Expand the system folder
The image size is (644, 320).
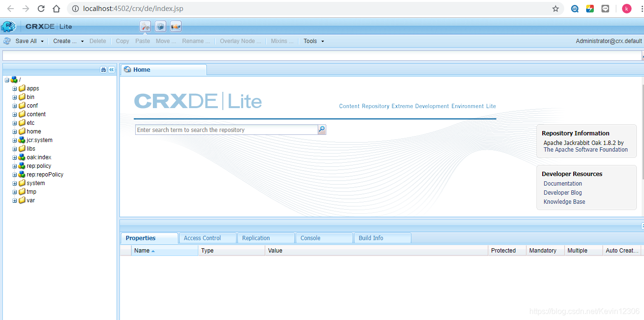(14, 183)
